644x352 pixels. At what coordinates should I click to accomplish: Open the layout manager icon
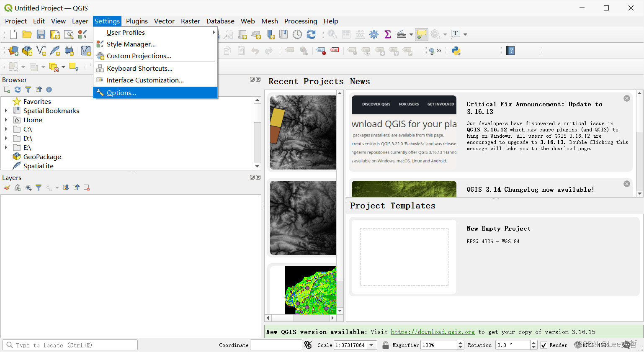[x=69, y=34]
